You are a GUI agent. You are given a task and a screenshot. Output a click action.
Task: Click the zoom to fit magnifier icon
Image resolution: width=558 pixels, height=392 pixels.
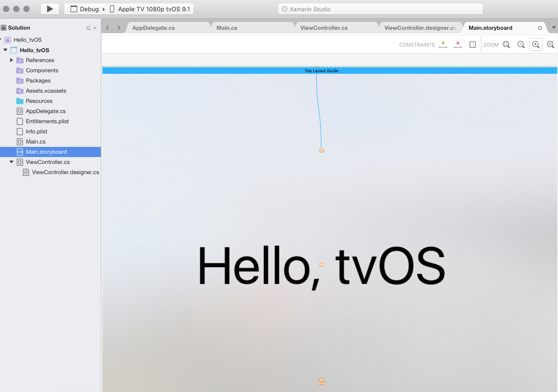[x=506, y=45]
